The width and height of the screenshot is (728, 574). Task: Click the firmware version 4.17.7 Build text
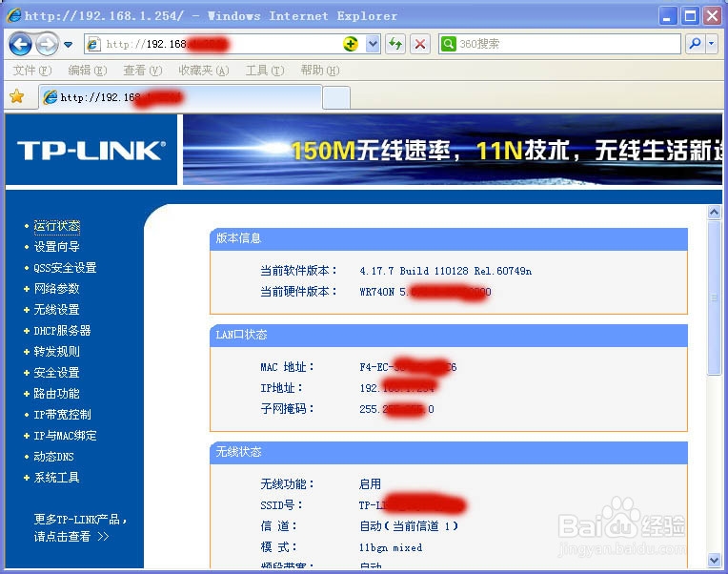[445, 271]
